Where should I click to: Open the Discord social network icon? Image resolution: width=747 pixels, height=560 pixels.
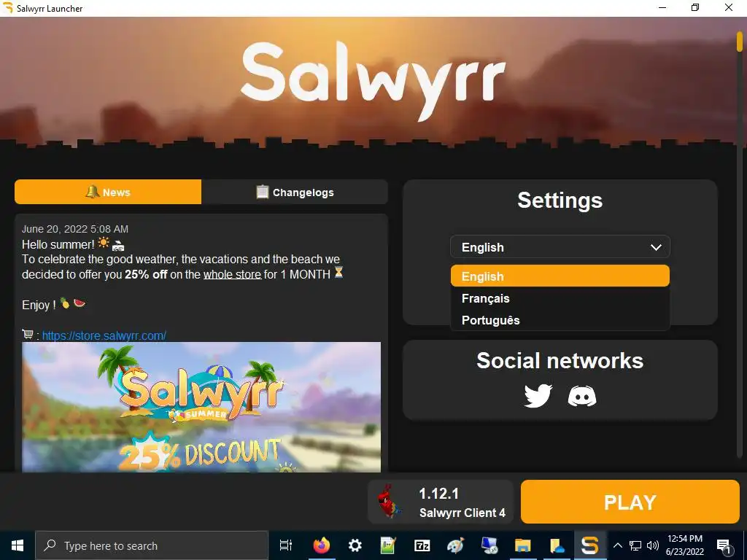(582, 396)
